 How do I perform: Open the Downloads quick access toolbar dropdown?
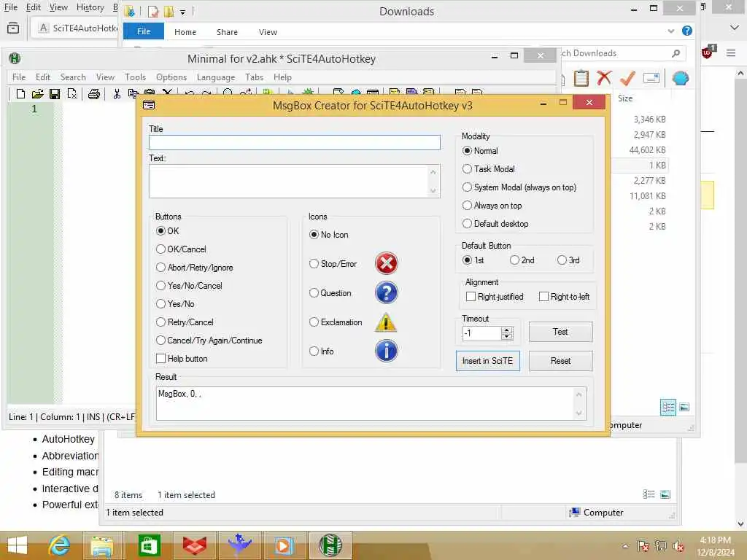[182, 12]
